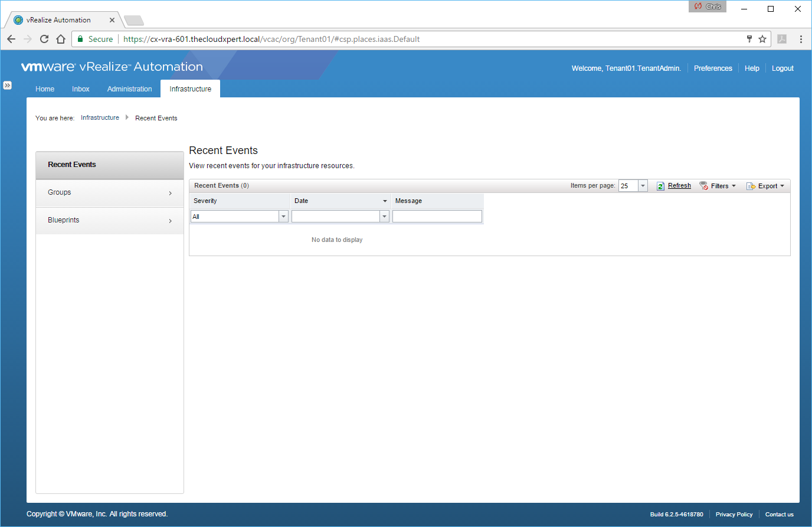Open the Severity filter dropdown
812x527 pixels.
click(x=283, y=217)
